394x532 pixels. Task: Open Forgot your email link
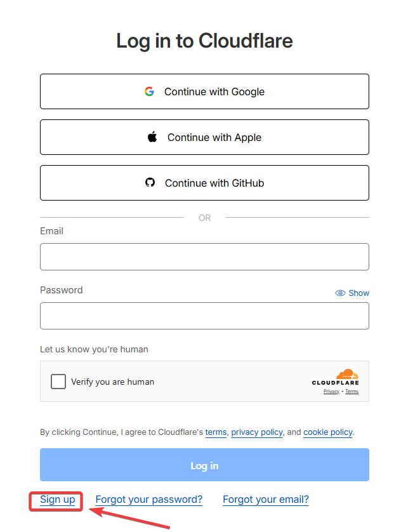coord(265,500)
